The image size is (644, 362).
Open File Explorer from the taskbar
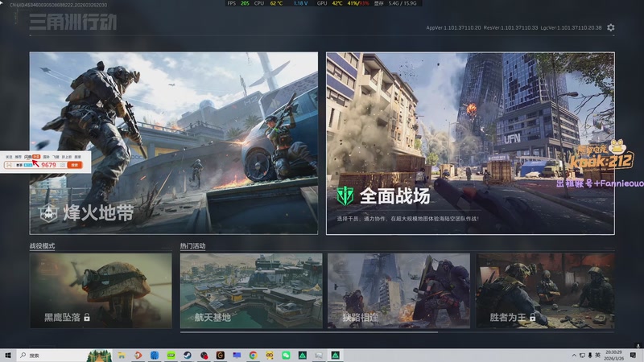point(122,356)
